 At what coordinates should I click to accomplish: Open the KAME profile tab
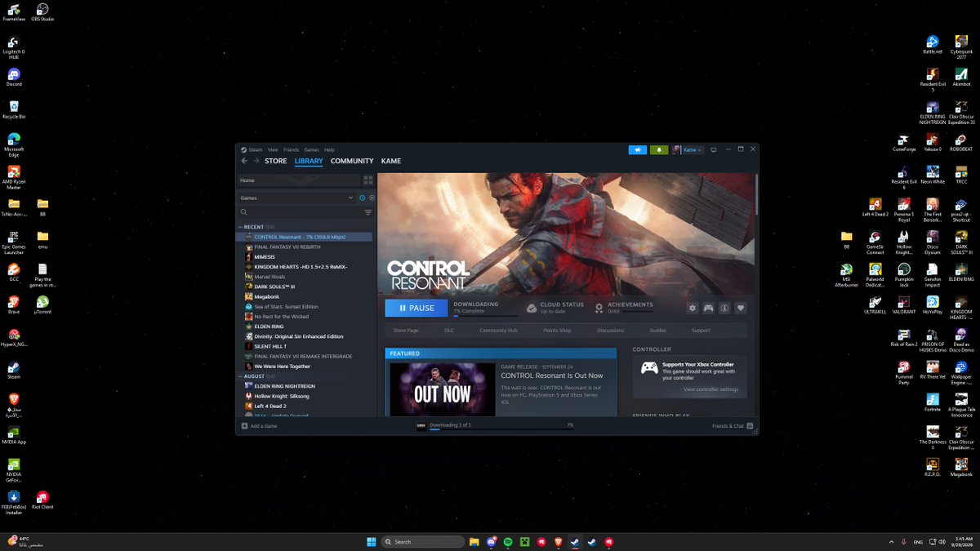(391, 161)
